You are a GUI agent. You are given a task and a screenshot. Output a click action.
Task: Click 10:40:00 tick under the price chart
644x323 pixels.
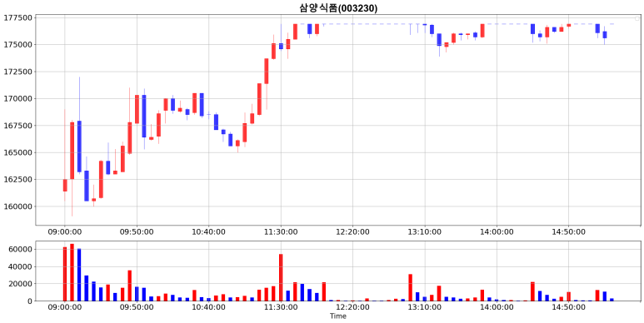[x=208, y=232]
